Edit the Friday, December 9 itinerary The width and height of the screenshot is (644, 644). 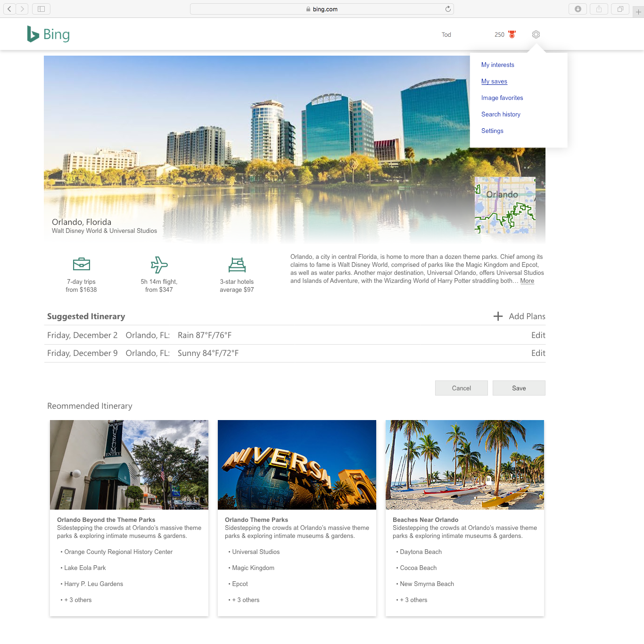pos(538,353)
